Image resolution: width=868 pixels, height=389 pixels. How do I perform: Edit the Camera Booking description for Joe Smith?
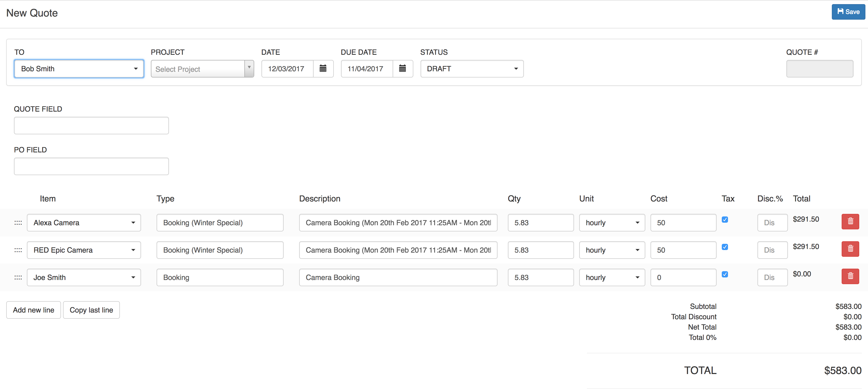click(x=398, y=277)
